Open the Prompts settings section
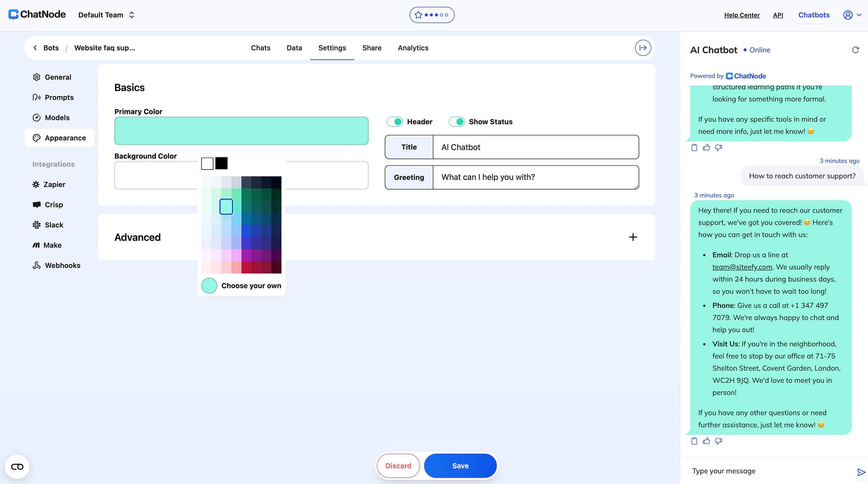This screenshot has width=868, height=484. click(59, 97)
